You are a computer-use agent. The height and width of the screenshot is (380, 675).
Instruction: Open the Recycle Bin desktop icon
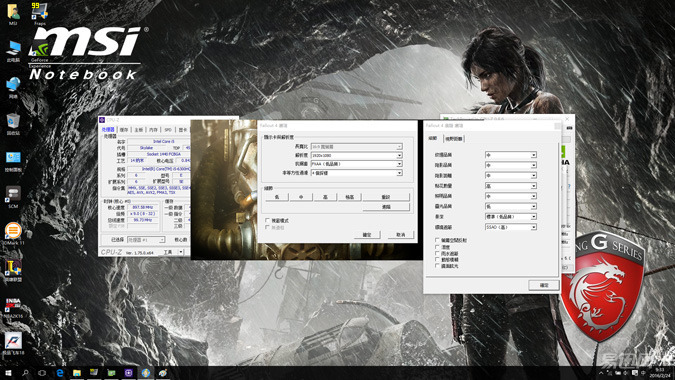pyautogui.click(x=13, y=123)
